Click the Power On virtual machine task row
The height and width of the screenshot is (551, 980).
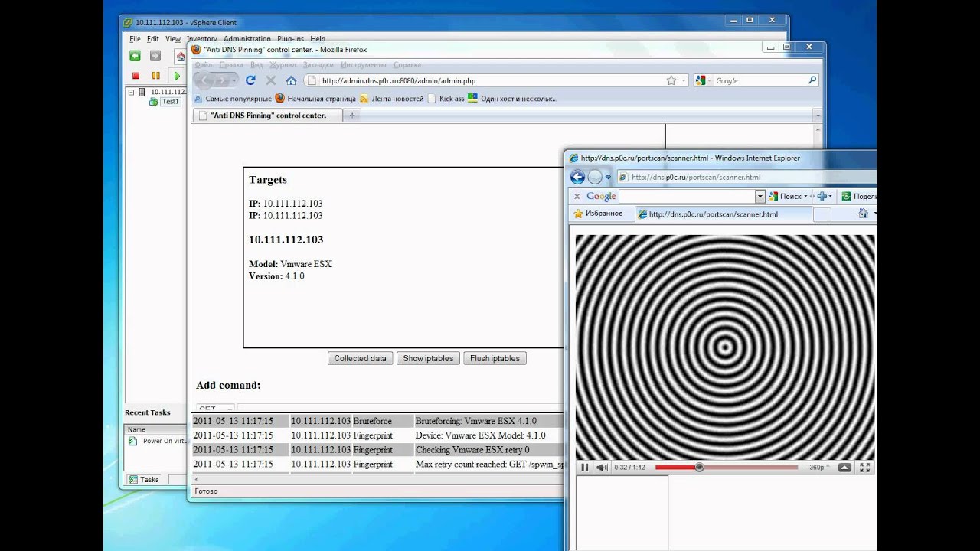pyautogui.click(x=158, y=441)
